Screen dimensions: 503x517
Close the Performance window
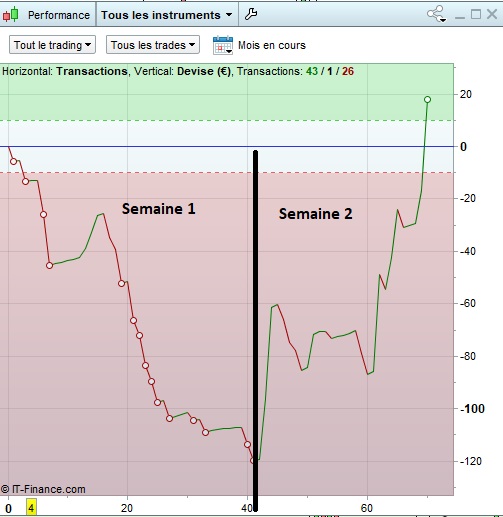point(492,14)
